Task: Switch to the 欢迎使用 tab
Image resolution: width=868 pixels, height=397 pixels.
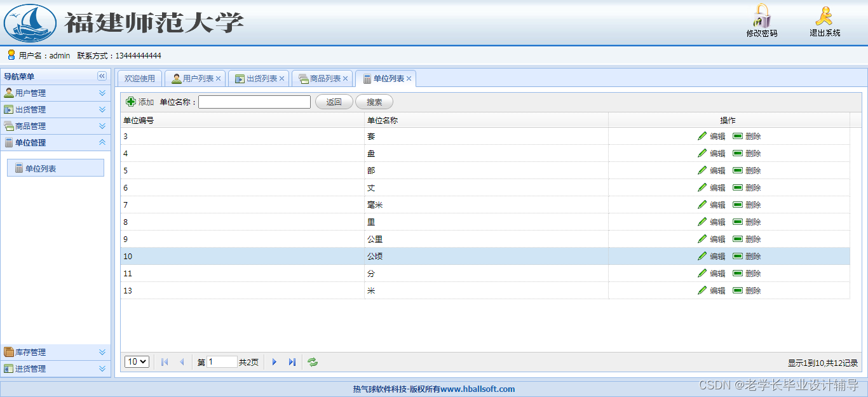Action: click(139, 77)
